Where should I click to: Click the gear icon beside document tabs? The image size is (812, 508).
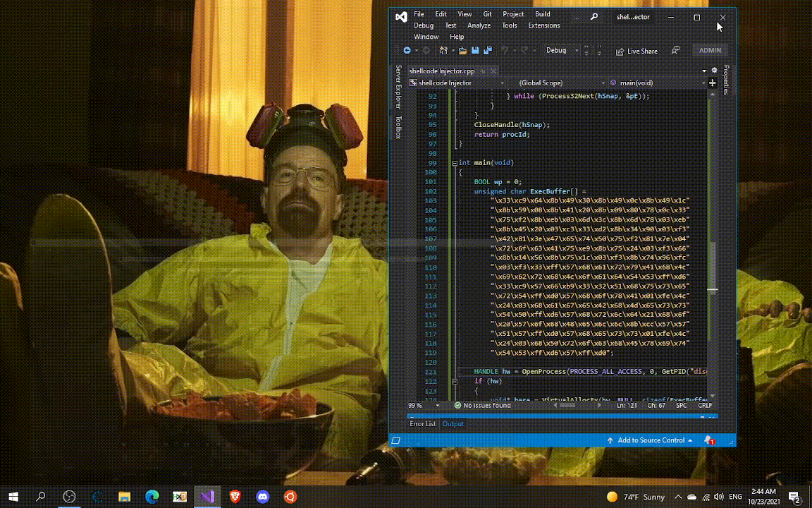[714, 71]
